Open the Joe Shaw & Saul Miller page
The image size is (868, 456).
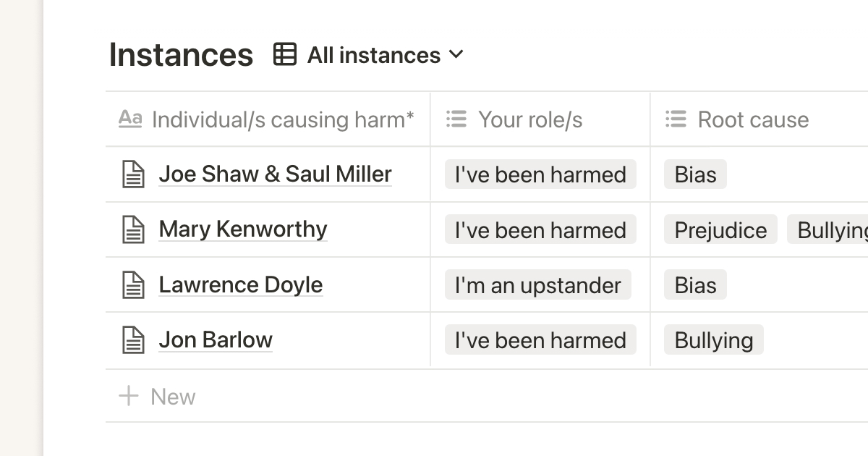275,174
